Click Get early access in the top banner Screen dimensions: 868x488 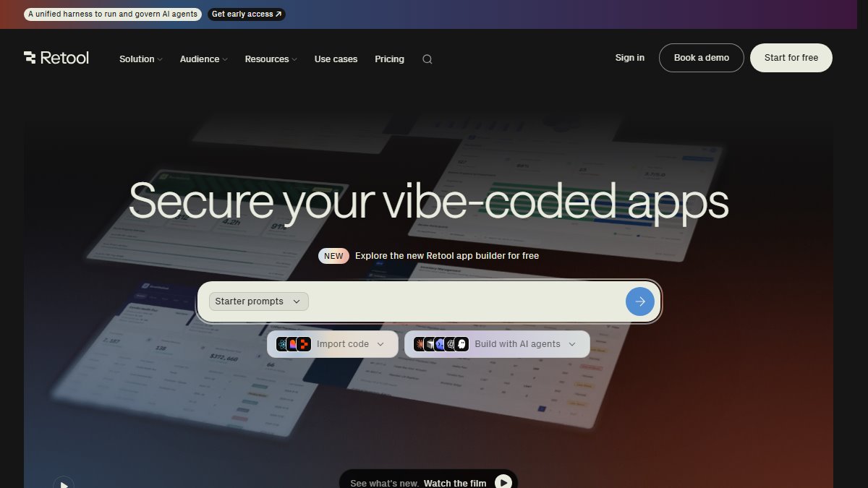[247, 14]
